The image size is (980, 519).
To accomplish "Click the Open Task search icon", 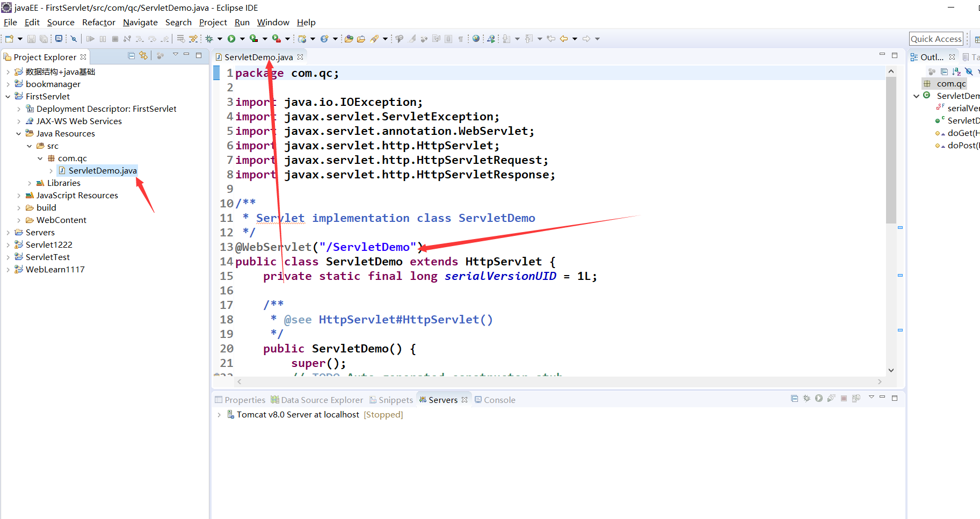I will tap(361, 39).
